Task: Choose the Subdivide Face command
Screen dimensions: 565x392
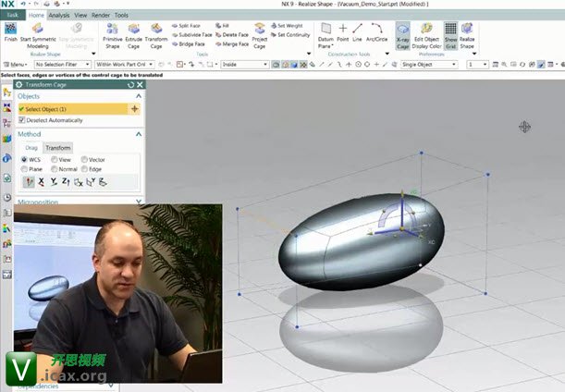Action: click(x=191, y=35)
